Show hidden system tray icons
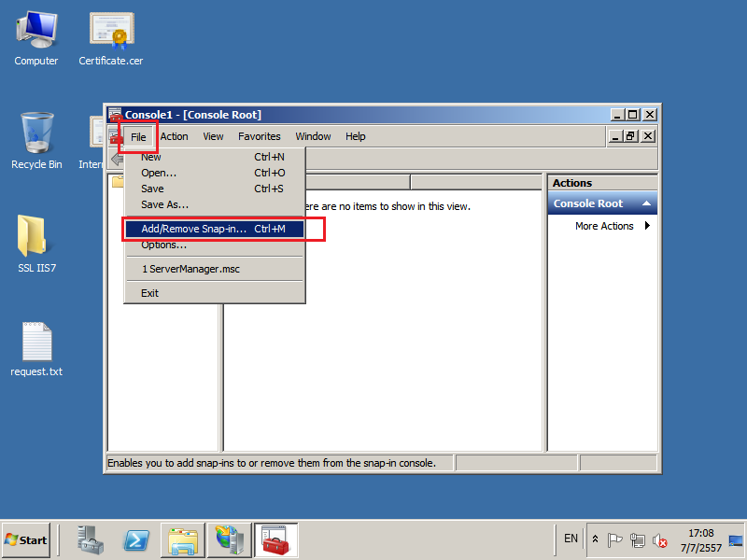Viewport: 747px width, 560px height. [x=595, y=539]
